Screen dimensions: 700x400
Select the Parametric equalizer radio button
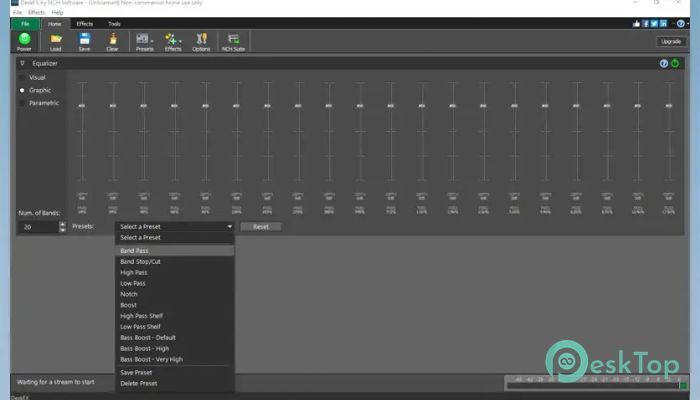click(x=22, y=103)
